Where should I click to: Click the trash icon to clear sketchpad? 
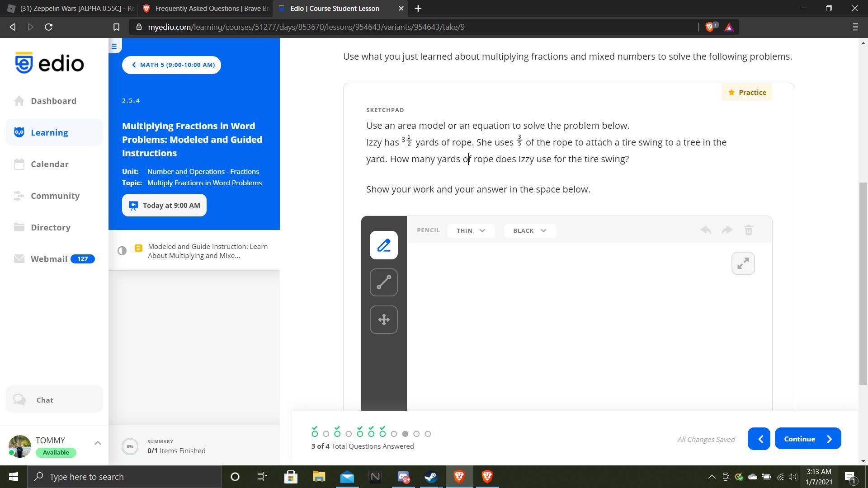coord(749,230)
